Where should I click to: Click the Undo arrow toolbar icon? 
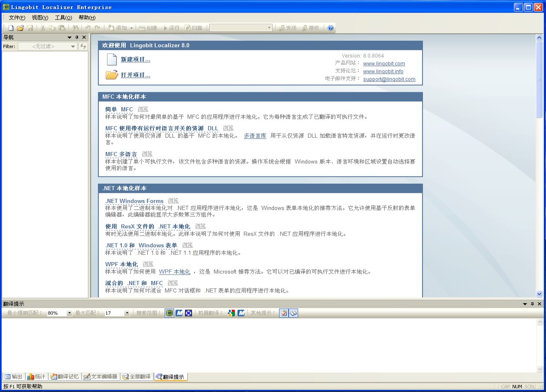point(88,28)
